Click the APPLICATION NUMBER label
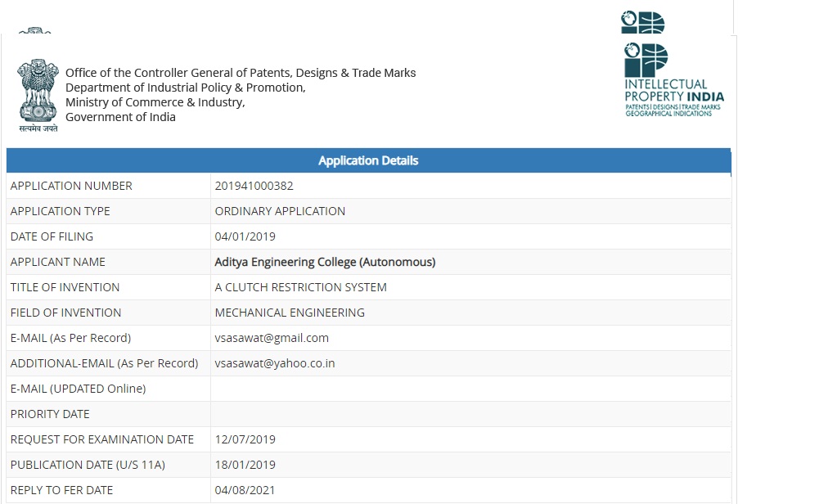Image resolution: width=819 pixels, height=504 pixels. tap(71, 186)
